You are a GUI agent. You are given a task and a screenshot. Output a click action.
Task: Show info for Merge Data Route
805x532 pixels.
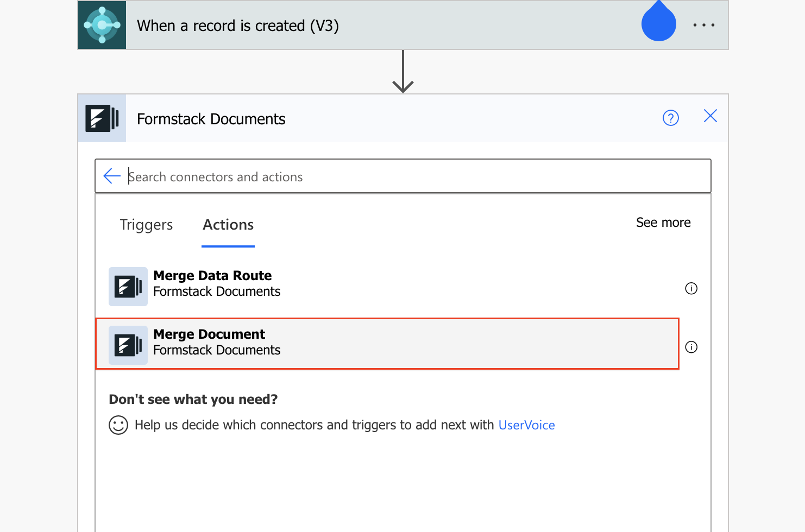(x=691, y=288)
